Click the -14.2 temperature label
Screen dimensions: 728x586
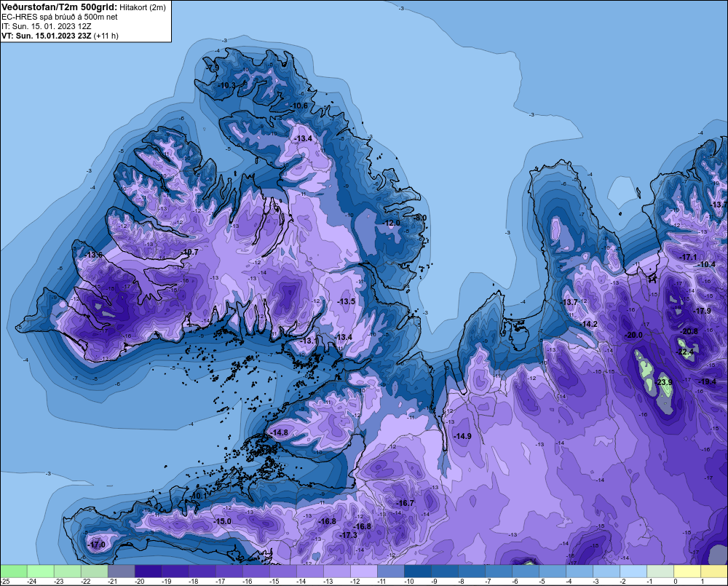click(589, 324)
